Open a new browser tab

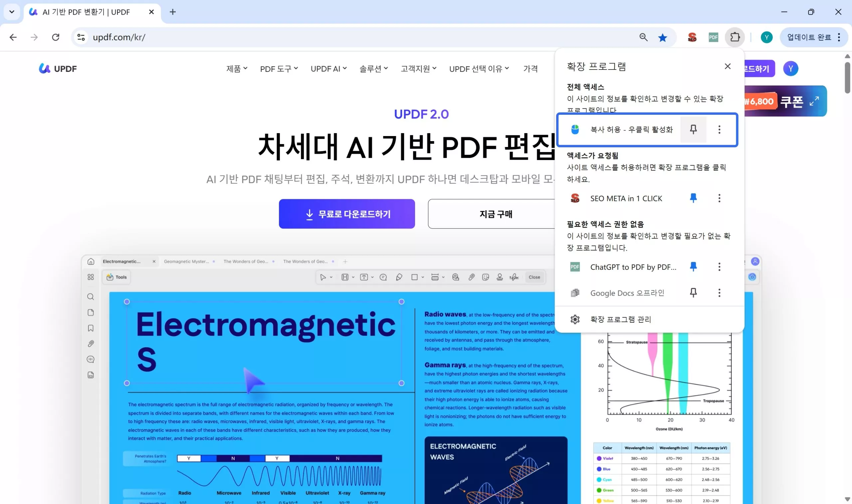[173, 12]
